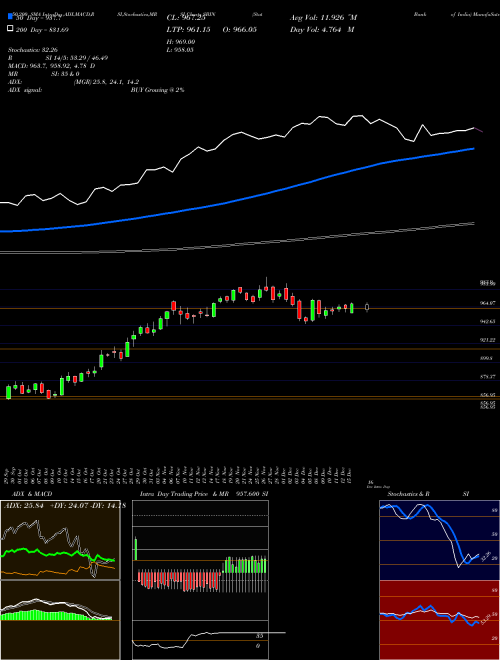The image size is (500, 660).
Task: Click the 'MACD: 963.7, 958.92, 4.78 D' line
Action: 51,66
